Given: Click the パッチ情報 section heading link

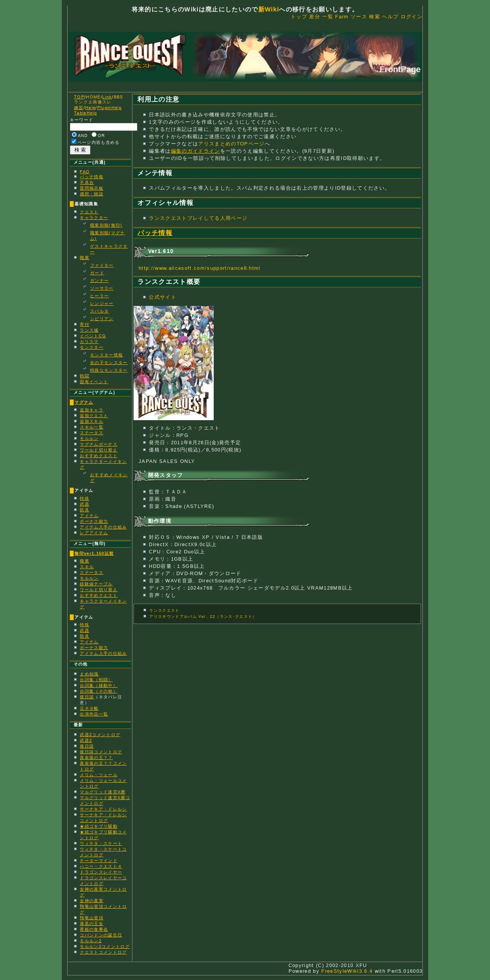Looking at the screenshot, I should click(155, 233).
